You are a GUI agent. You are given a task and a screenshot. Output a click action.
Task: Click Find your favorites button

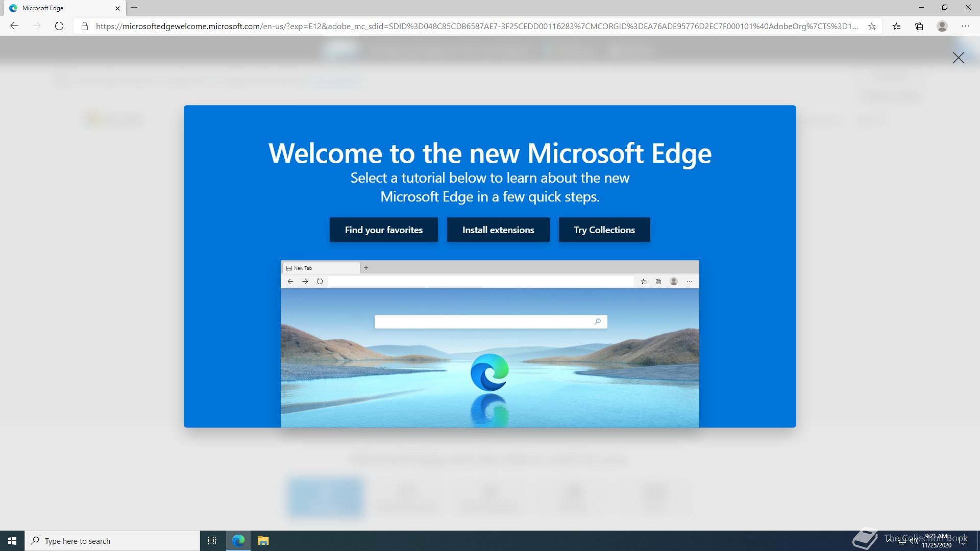click(384, 230)
